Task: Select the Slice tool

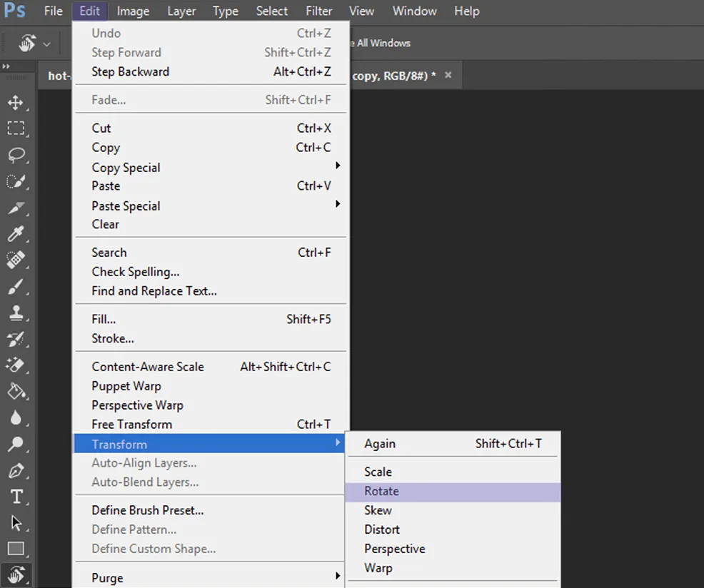Action: click(x=16, y=208)
